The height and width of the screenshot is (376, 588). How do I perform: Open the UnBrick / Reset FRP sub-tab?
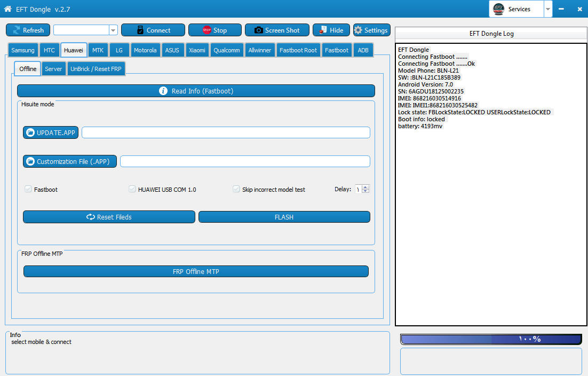tap(96, 69)
